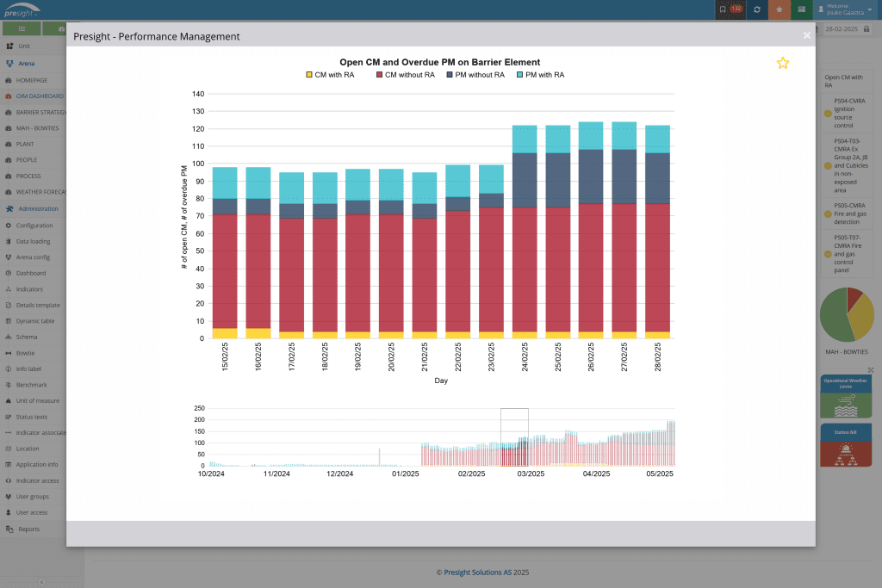Click the Location icon in sidebar

[9, 449]
